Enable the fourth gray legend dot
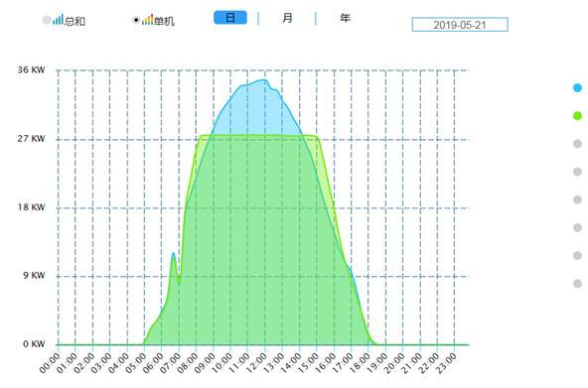Viewport: 588px width, 388px height. point(577,227)
